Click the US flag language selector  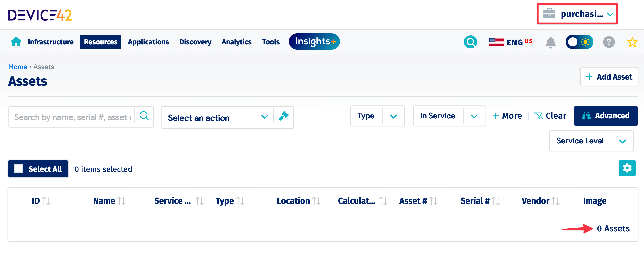point(497,42)
